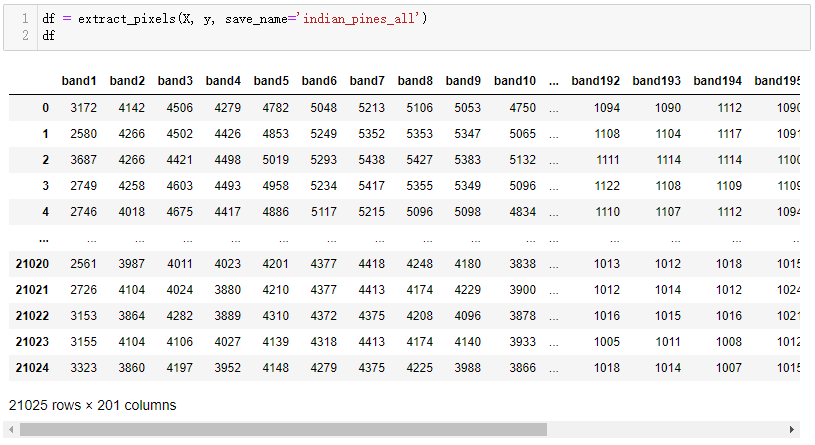Click value 4750 in band10 column

pos(522,108)
